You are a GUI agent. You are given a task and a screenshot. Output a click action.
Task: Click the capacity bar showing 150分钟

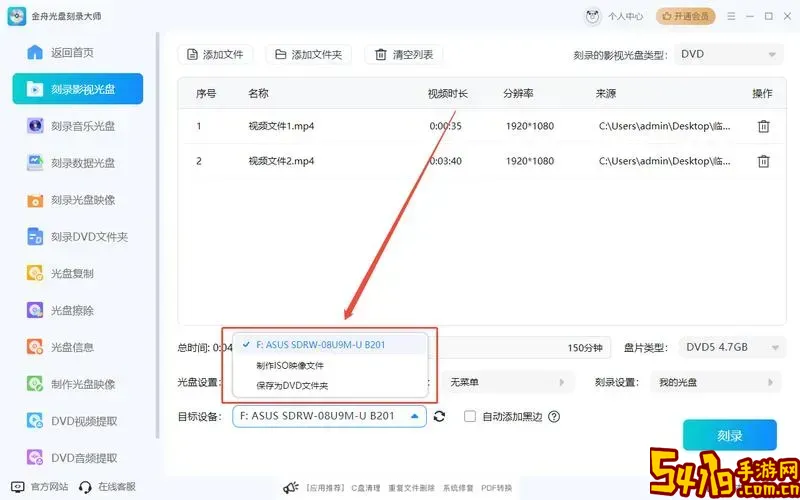518,347
